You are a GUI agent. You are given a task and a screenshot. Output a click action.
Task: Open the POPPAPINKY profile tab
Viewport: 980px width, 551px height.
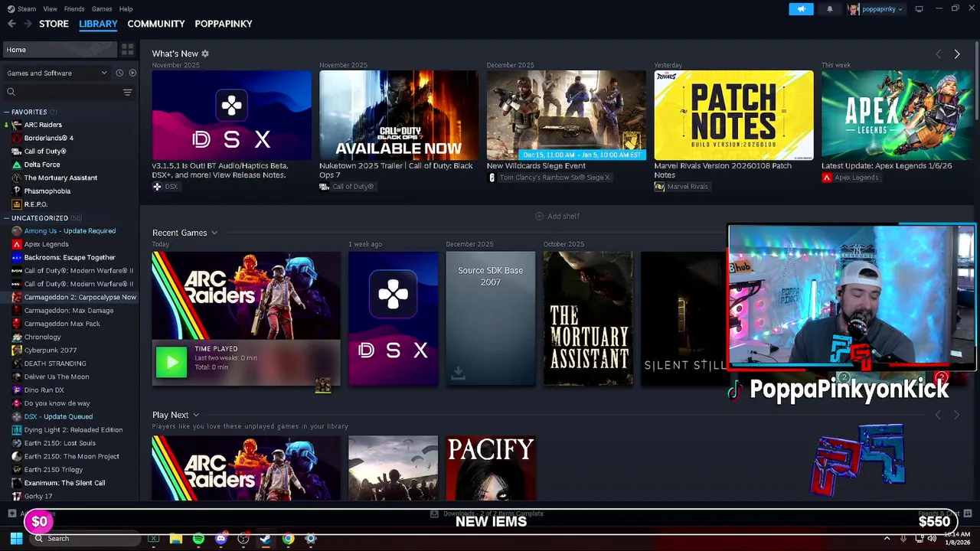pyautogui.click(x=224, y=24)
